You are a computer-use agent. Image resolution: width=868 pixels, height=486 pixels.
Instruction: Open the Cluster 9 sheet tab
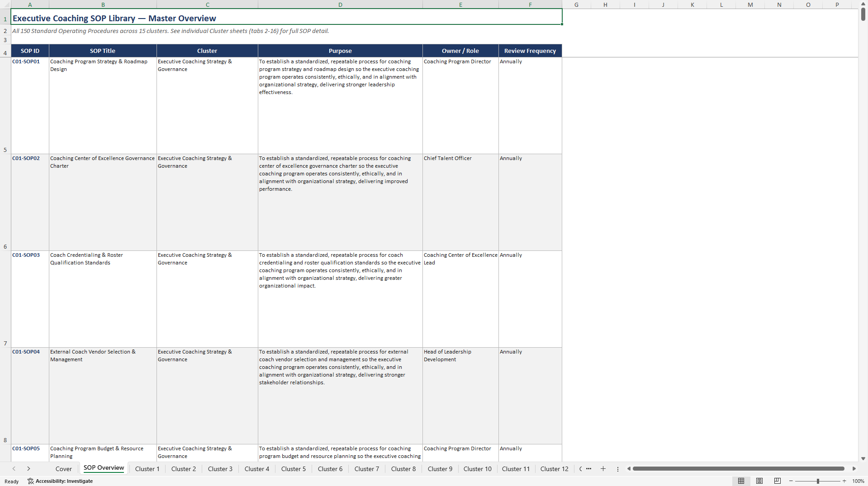point(440,469)
